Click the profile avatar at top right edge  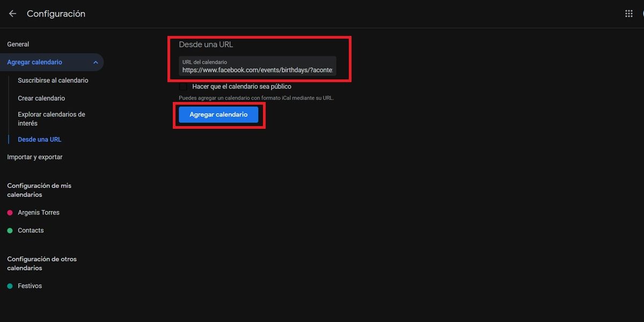641,14
